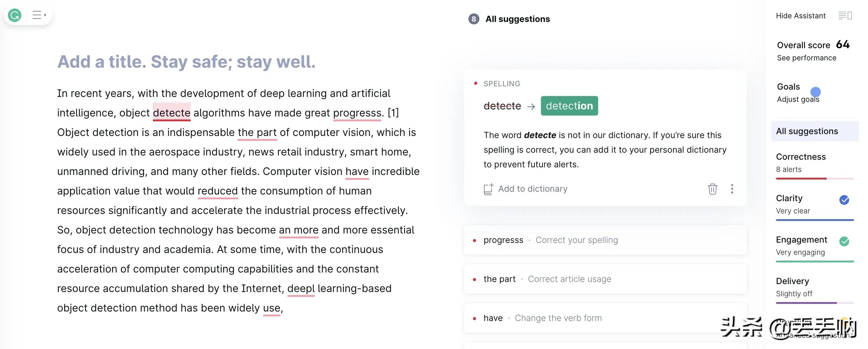Click the Delivery progress bar
This screenshot has height=349, width=868.
click(x=815, y=303)
